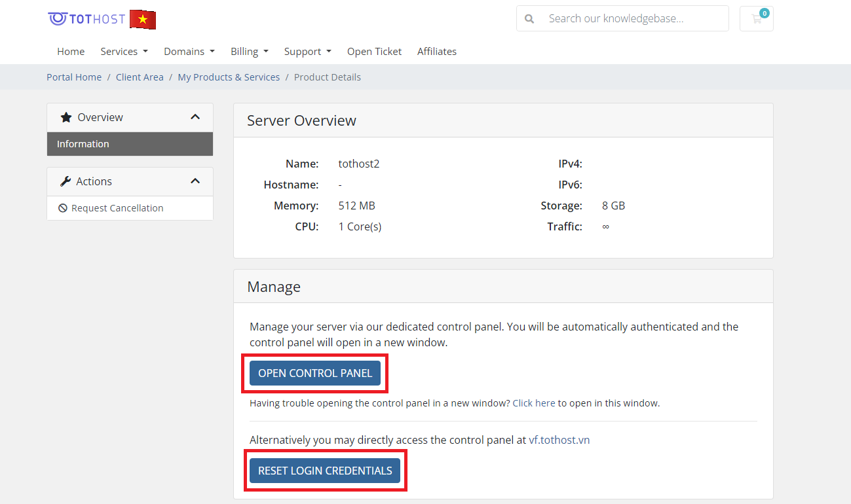851x504 pixels.
Task: Open the Services dropdown menu
Action: (124, 52)
